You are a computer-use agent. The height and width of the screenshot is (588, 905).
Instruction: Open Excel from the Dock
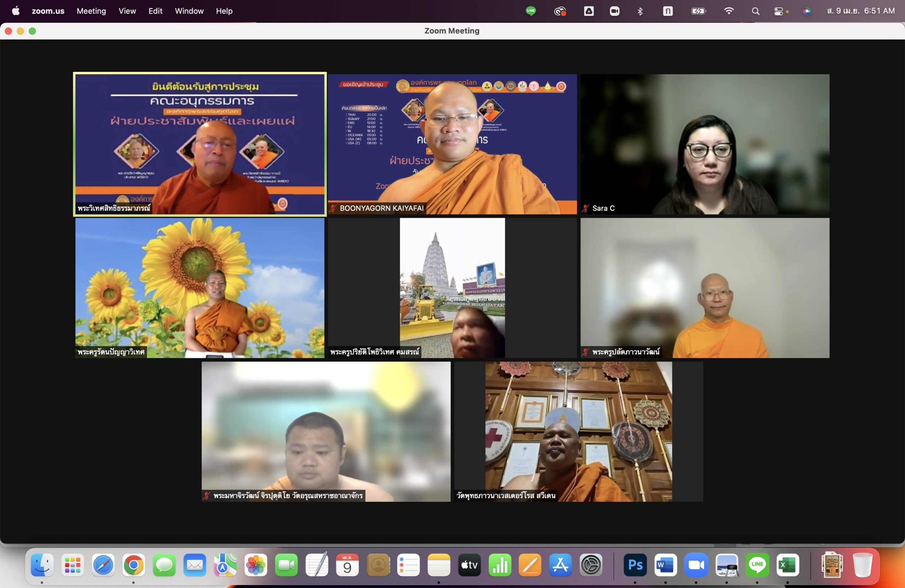pos(787,565)
